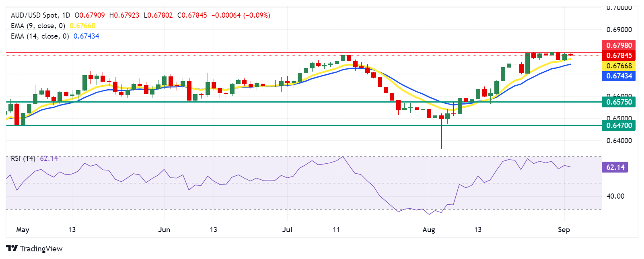Click the 0.69000 price axis label
Image resolution: width=644 pixels, height=259 pixels.
(x=619, y=30)
